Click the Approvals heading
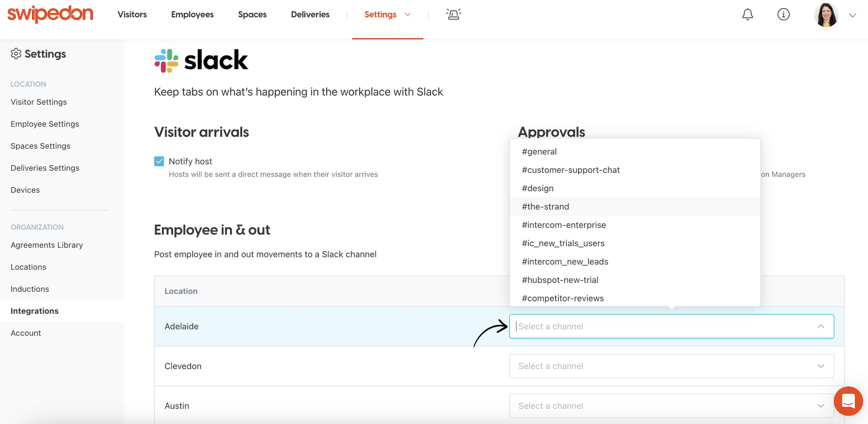 coord(551,132)
